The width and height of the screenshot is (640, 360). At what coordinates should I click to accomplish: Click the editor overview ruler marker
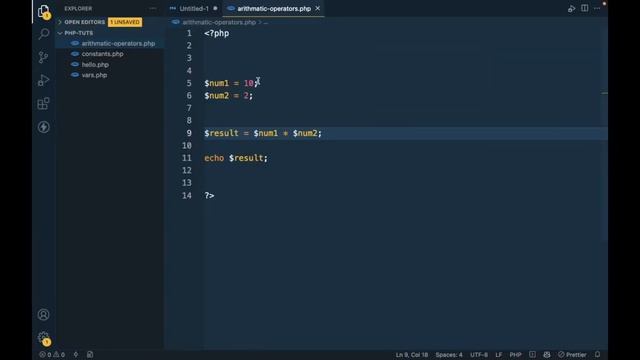(604, 93)
